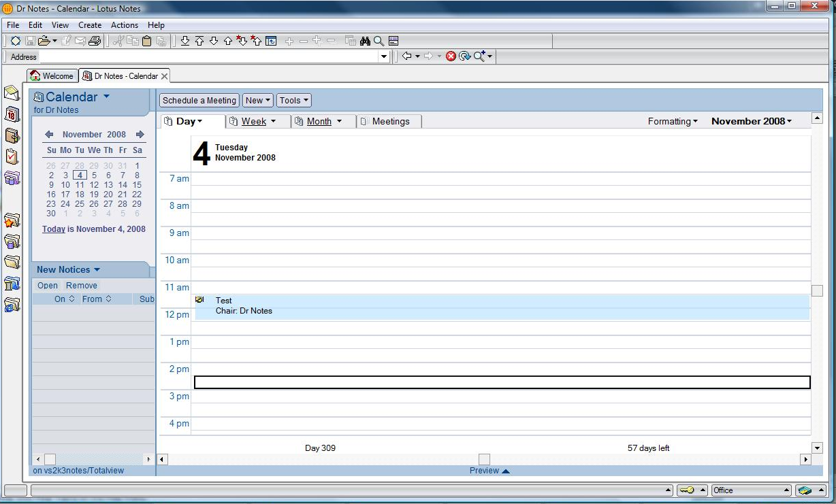Open the Mail bookmark icon in sidebar
836x504 pixels.
coord(12,93)
